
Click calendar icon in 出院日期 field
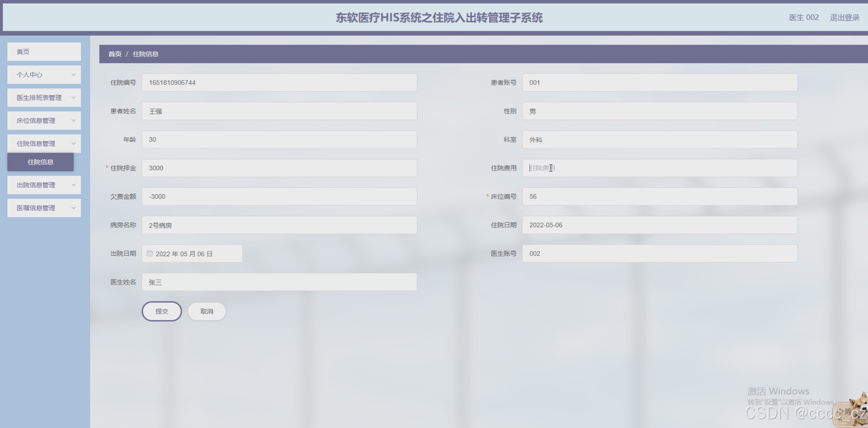[149, 253]
